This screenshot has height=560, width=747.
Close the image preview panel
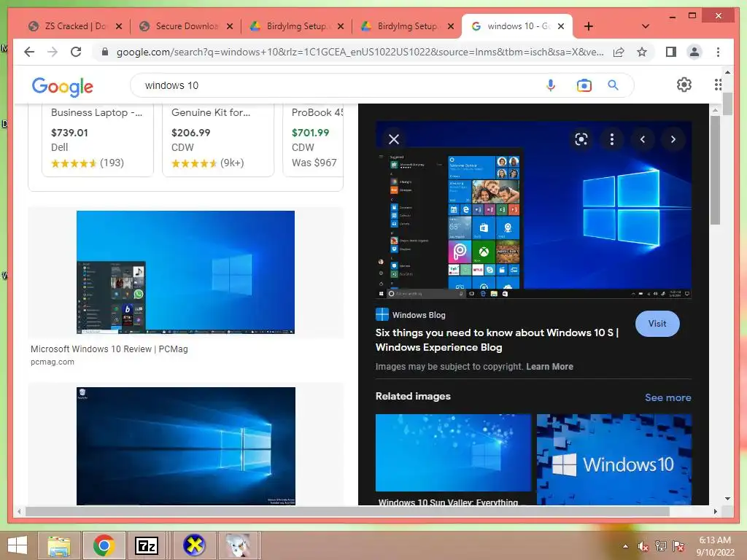click(394, 139)
